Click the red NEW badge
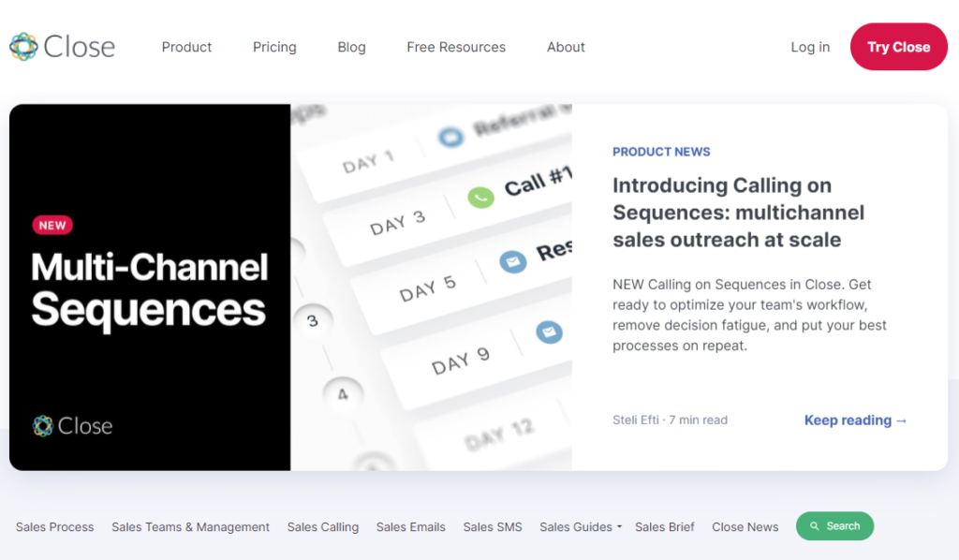 52,225
